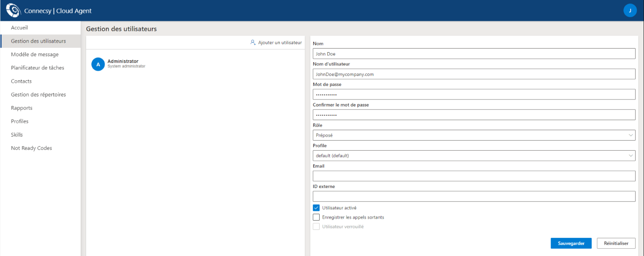The height and width of the screenshot is (256, 644).
Task: Click the Utilisateur verrouillé checkbox
Action: pos(316,227)
